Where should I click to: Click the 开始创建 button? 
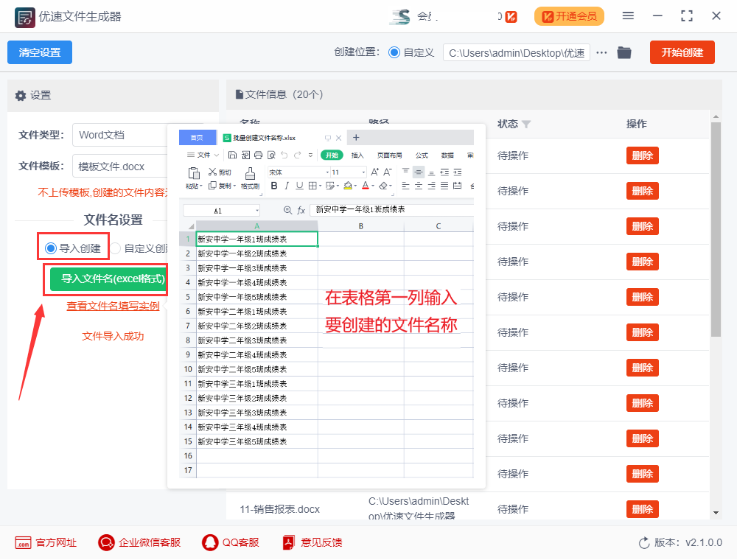[682, 52]
